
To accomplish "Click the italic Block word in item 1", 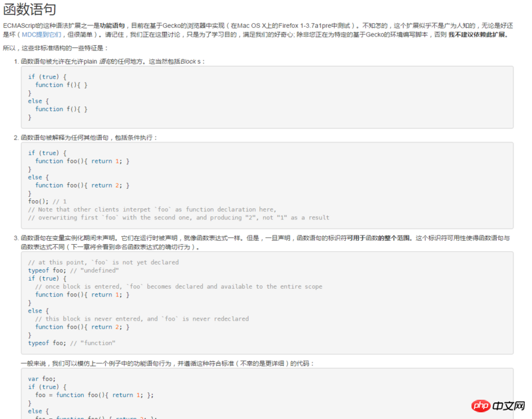I will click(x=188, y=61).
